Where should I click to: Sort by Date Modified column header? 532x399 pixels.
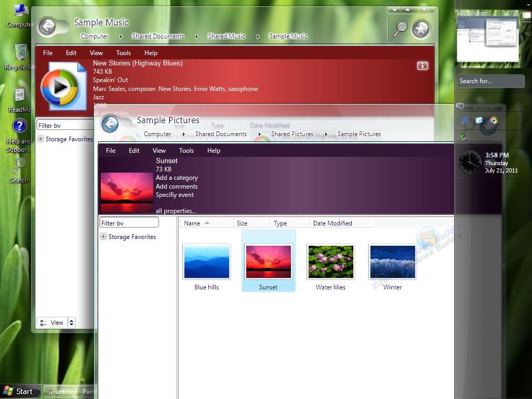point(342,223)
